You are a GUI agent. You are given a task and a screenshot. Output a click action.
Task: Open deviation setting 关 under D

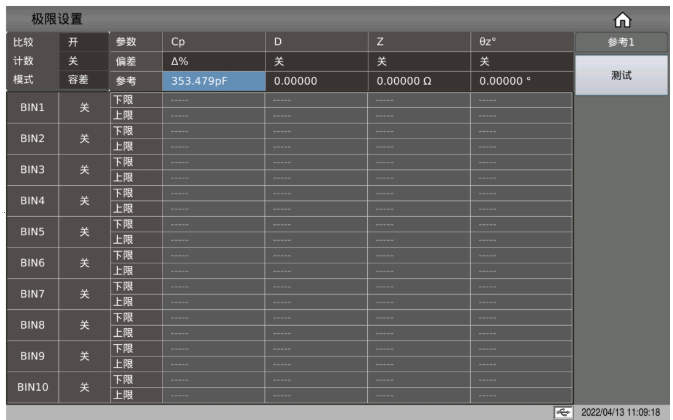click(x=316, y=61)
